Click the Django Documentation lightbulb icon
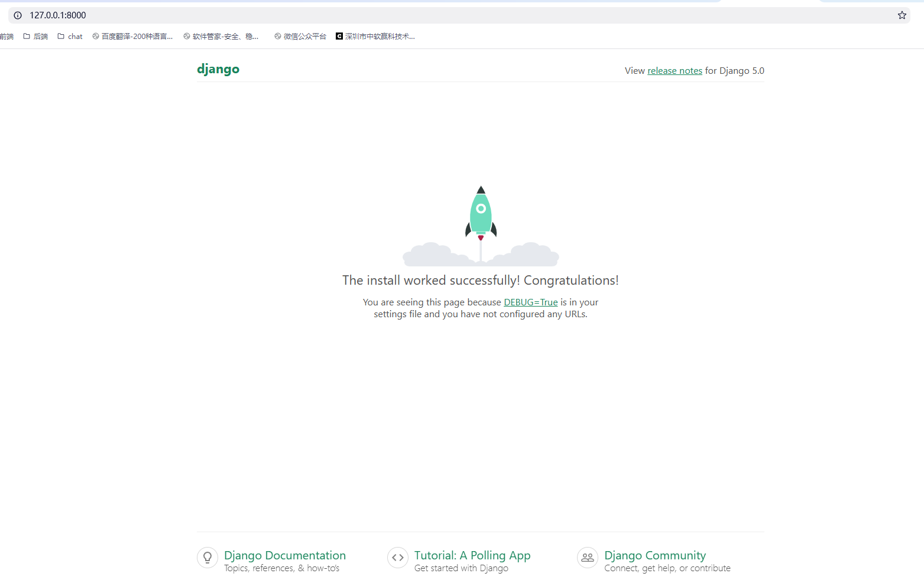 (208, 558)
